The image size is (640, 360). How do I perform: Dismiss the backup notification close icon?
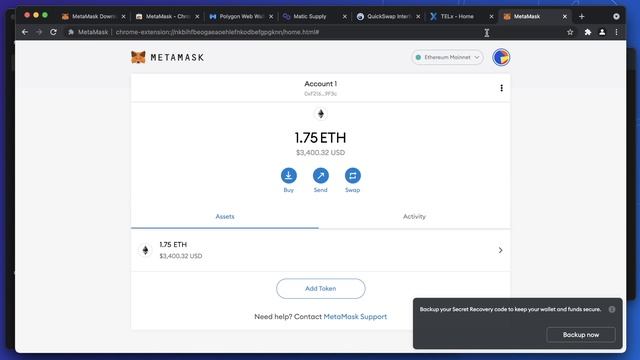click(x=612, y=309)
